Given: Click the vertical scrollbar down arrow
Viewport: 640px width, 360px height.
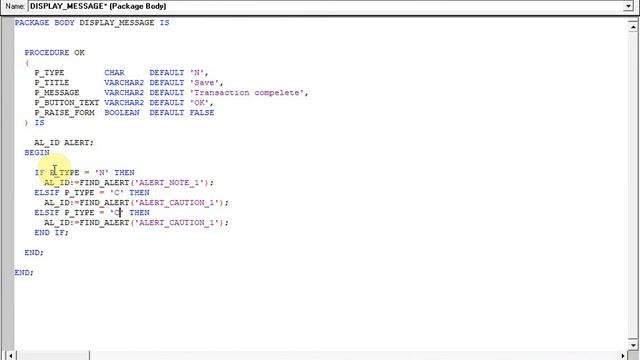Looking at the screenshot, I should [x=633, y=344].
